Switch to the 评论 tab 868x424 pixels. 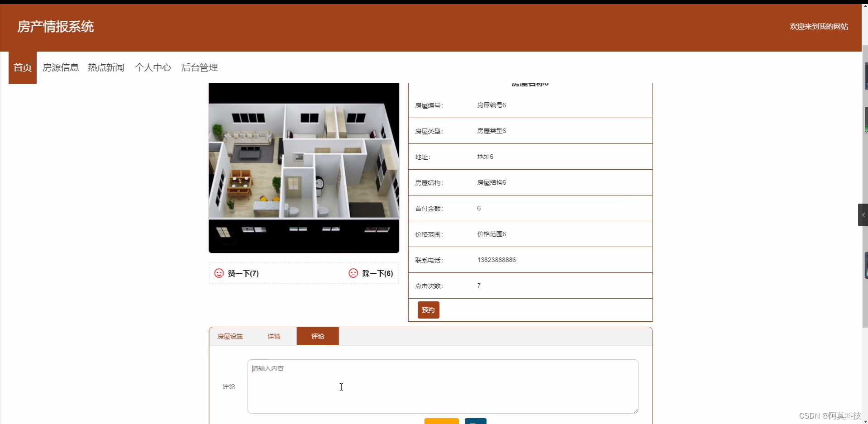pos(318,336)
